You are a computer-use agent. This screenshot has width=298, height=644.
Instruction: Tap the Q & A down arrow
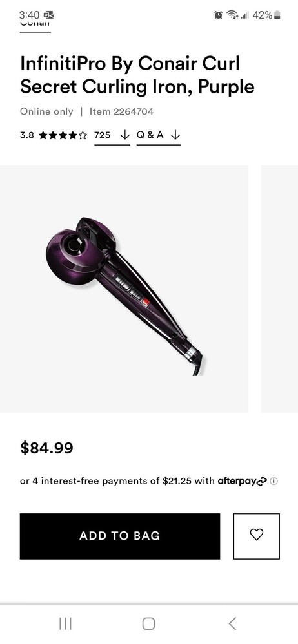[x=175, y=135]
